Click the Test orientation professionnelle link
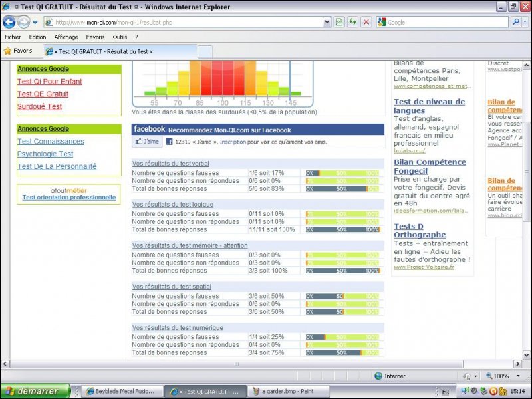This screenshot has height=399, width=532. click(x=68, y=198)
